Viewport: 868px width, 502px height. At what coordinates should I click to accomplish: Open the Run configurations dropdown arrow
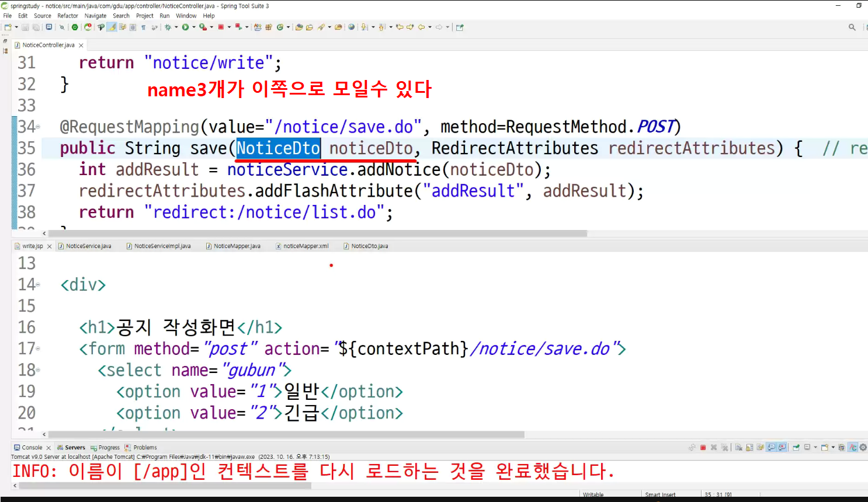[x=194, y=27]
